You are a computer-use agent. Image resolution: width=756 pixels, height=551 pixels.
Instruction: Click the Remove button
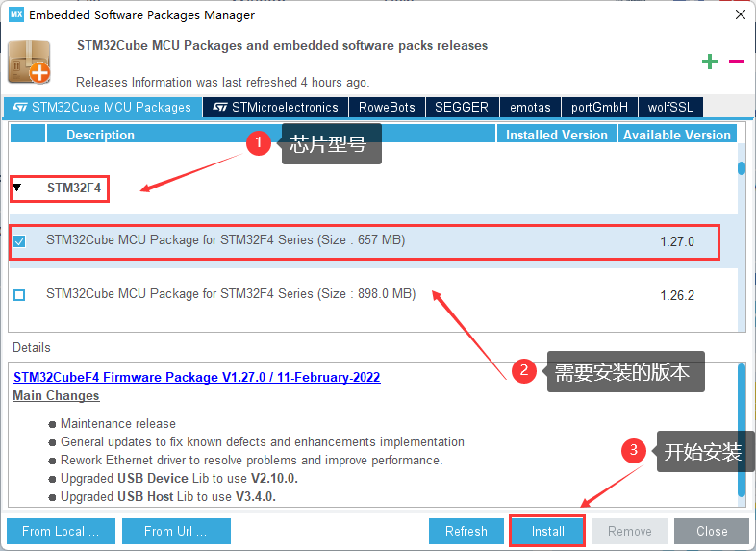tap(630, 531)
